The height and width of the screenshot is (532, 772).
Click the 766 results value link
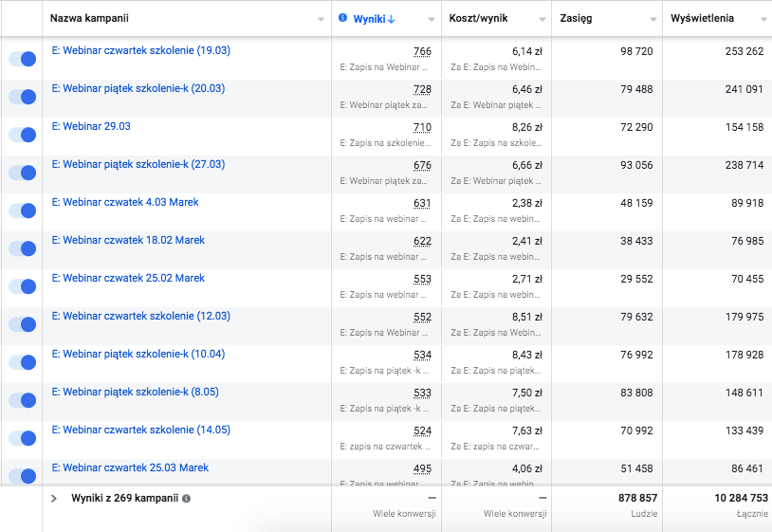[422, 51]
